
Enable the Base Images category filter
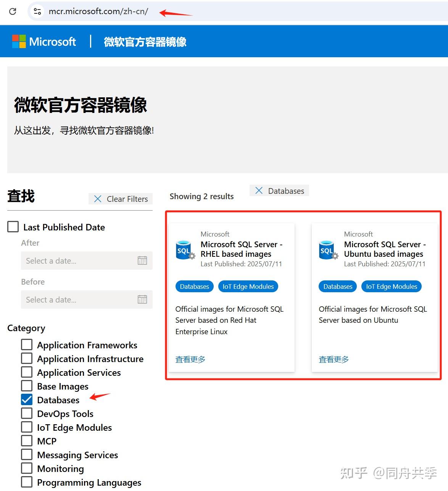tap(26, 386)
